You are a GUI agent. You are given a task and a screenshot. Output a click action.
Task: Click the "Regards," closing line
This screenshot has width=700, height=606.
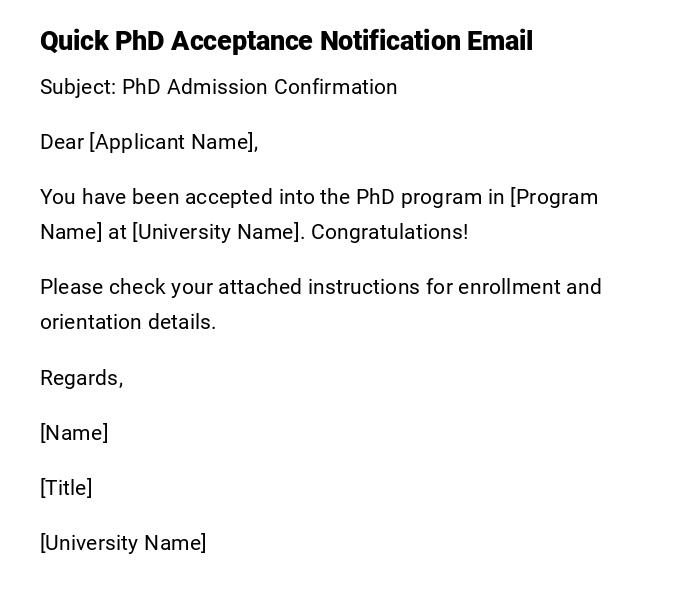(81, 378)
